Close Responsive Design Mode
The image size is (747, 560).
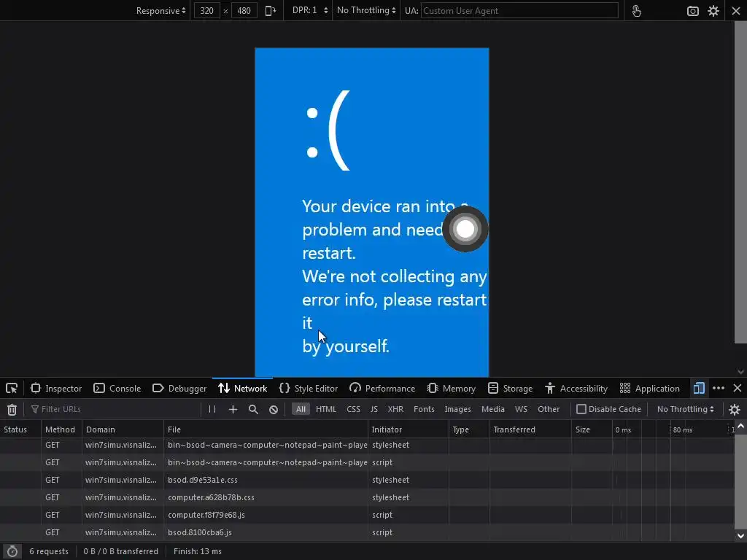[x=736, y=11]
